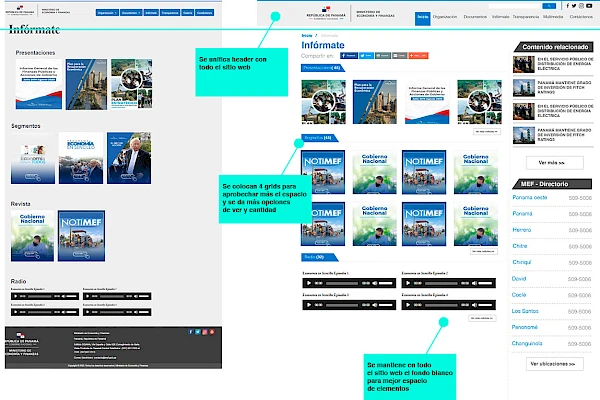Play Episodio 1 in redesigned Radio section
Image resolution: width=600 pixels, height=400 pixels.
tap(309, 283)
